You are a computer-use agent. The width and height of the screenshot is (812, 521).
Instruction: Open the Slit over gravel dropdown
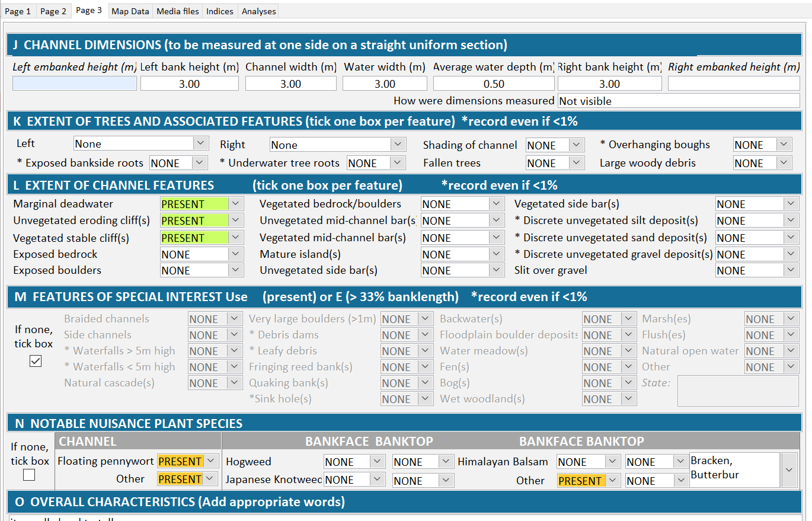(757, 270)
